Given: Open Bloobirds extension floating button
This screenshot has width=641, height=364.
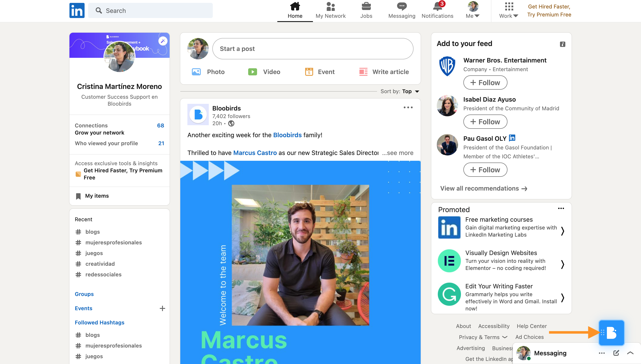Looking at the screenshot, I should click(x=611, y=333).
